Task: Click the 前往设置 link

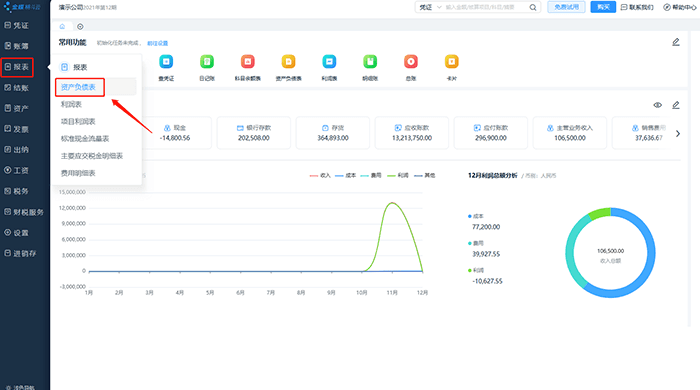Action: (158, 43)
